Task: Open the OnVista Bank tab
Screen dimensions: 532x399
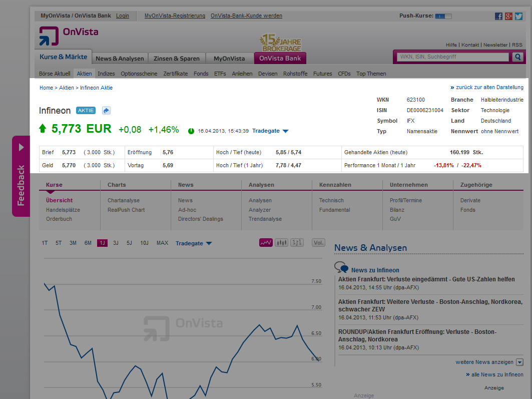Action: click(280, 59)
